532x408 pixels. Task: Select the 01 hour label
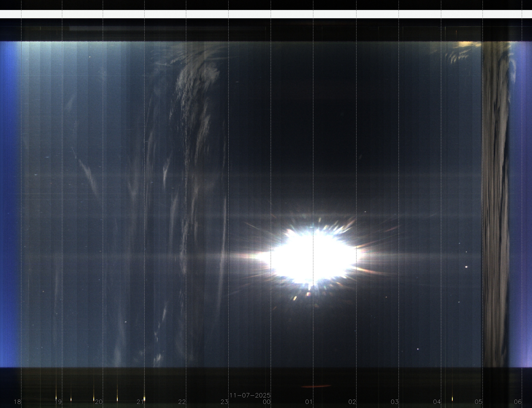[309, 402]
